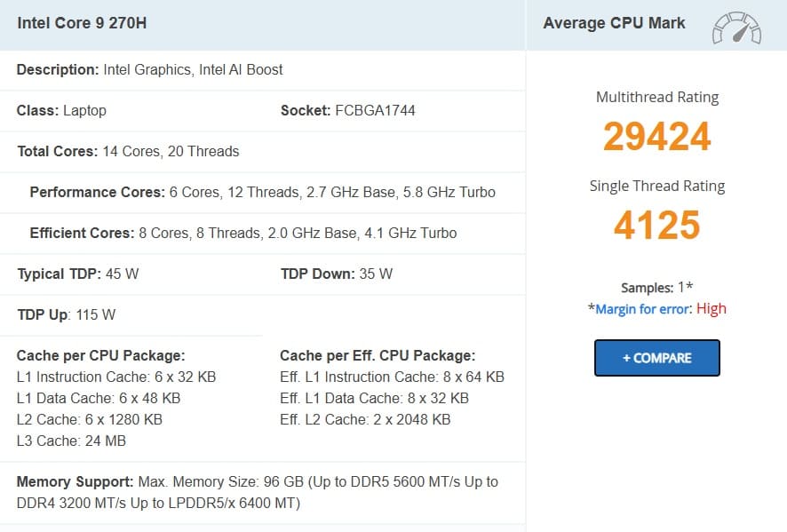This screenshot has height=532, width=787.
Task: Click the red High margin text
Action: click(x=711, y=309)
